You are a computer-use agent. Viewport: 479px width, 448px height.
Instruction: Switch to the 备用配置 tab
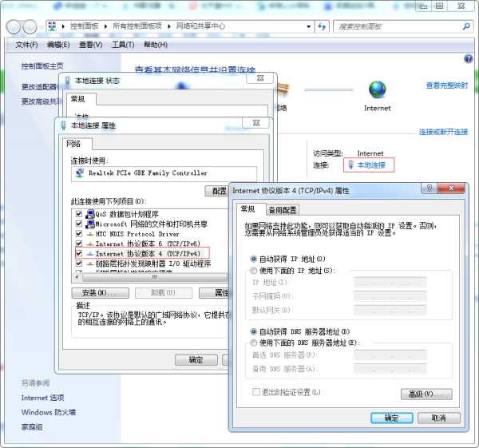click(283, 210)
